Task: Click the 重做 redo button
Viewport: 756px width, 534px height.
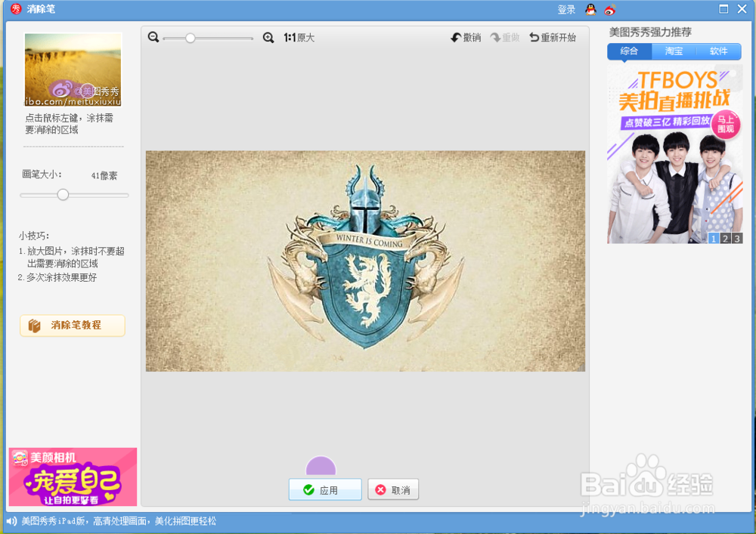Action: point(505,38)
